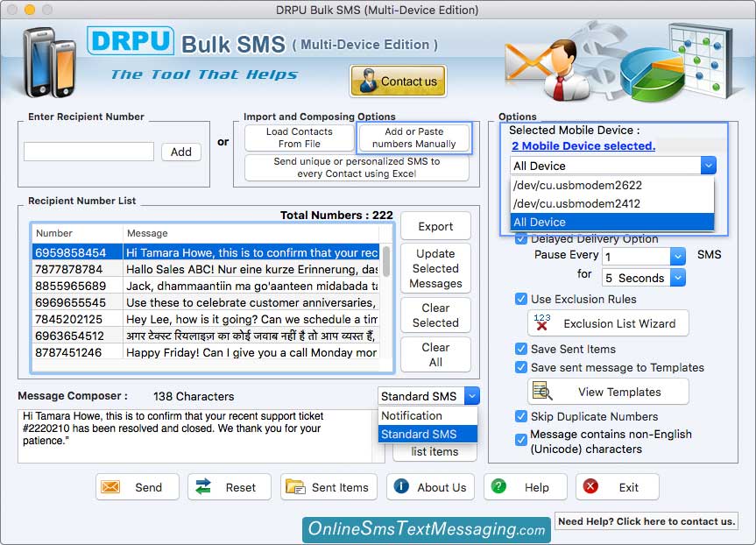Click the green arrows Reset icon

click(x=203, y=486)
